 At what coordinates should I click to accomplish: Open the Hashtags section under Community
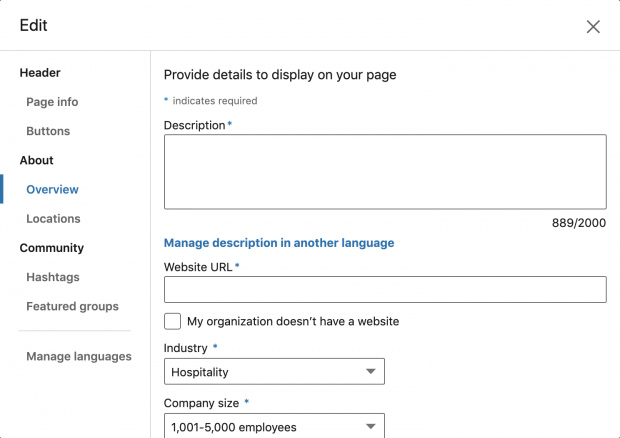tap(53, 277)
